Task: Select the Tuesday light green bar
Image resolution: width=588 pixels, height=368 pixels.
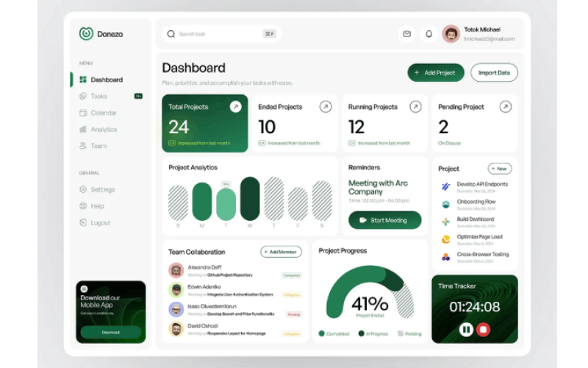Action: (x=226, y=205)
